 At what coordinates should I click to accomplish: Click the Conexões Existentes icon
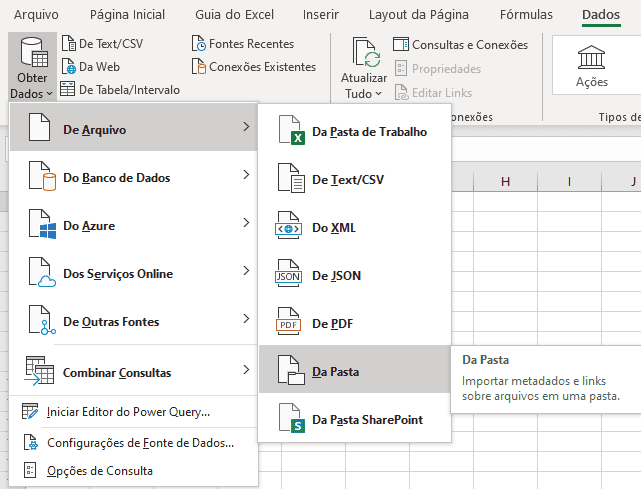point(199,66)
